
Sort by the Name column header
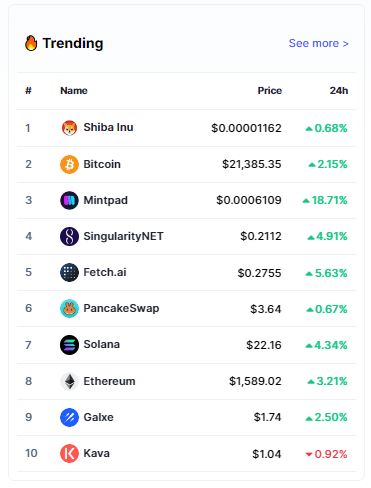click(74, 91)
